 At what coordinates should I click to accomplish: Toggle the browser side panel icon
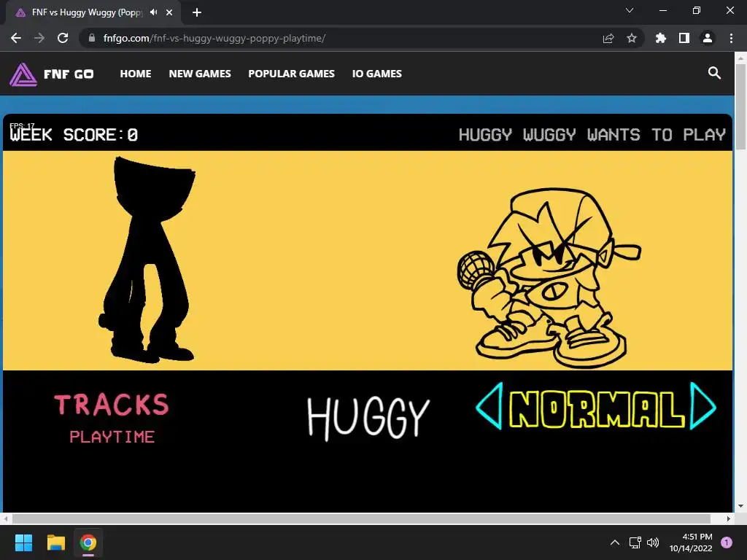(684, 38)
